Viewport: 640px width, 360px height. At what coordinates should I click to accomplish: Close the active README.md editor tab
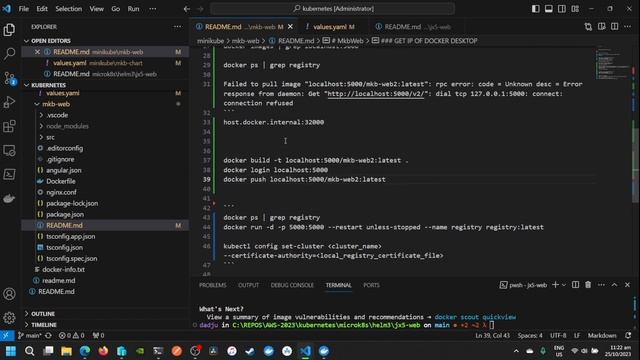(290, 27)
